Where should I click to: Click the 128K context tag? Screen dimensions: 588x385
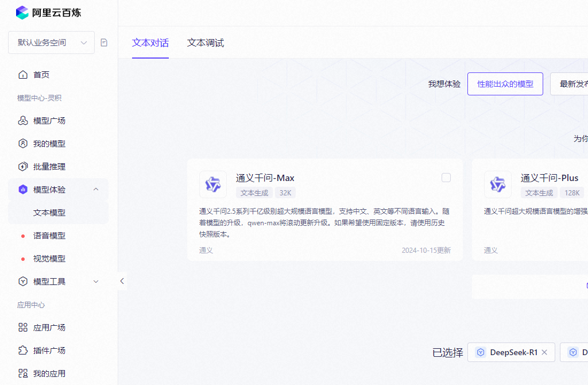click(572, 193)
